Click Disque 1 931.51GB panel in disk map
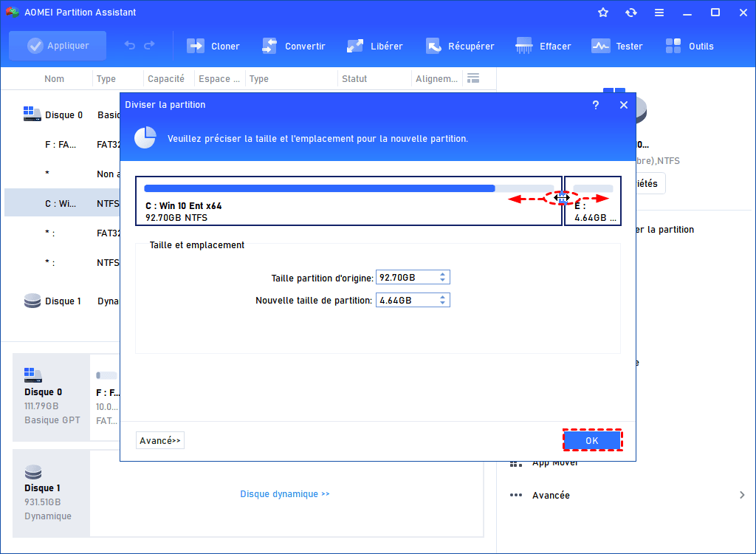Viewport: 756px width, 554px height. (x=51, y=493)
